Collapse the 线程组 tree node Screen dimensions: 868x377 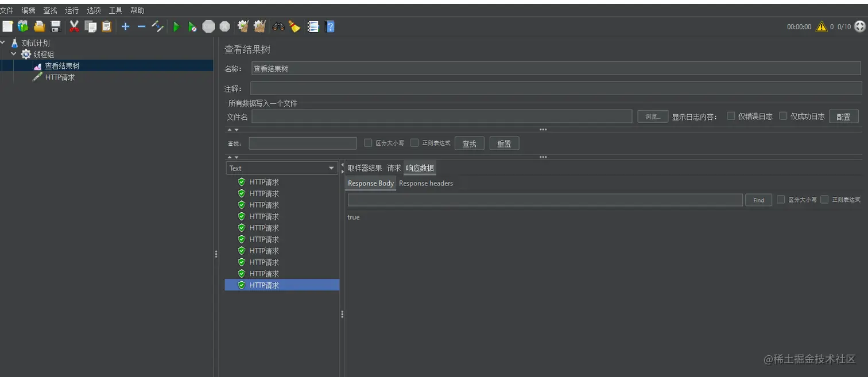[13, 54]
